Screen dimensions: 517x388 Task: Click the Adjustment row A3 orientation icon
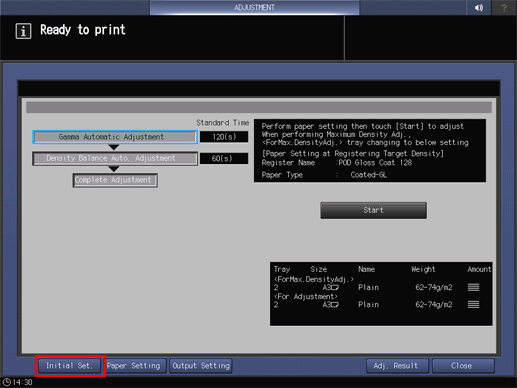[335, 305]
